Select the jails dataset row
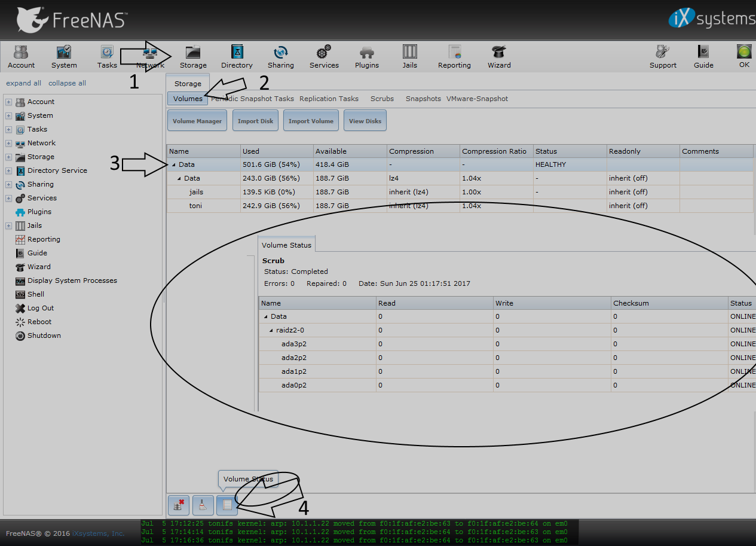Image resolution: width=756 pixels, height=546 pixels. 460,192
